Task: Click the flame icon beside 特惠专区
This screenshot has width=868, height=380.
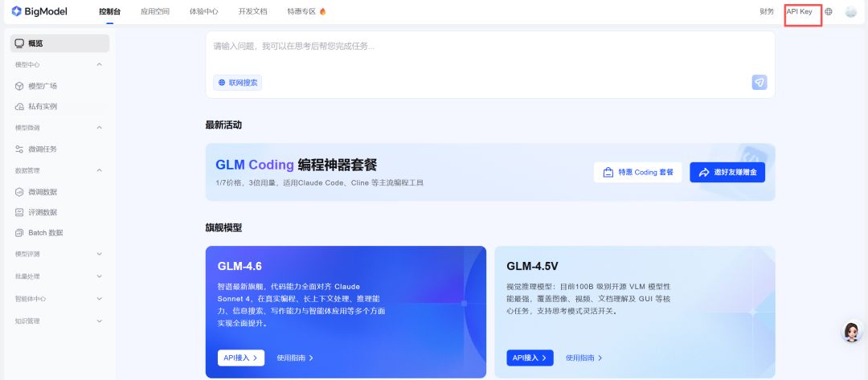Action: pyautogui.click(x=323, y=11)
